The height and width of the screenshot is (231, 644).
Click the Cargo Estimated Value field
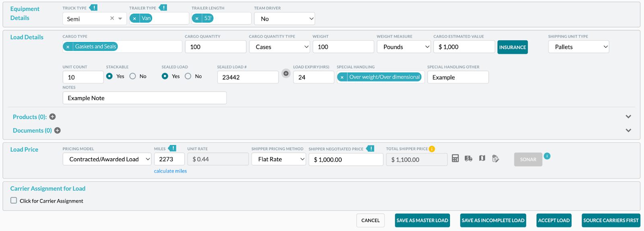(x=464, y=47)
